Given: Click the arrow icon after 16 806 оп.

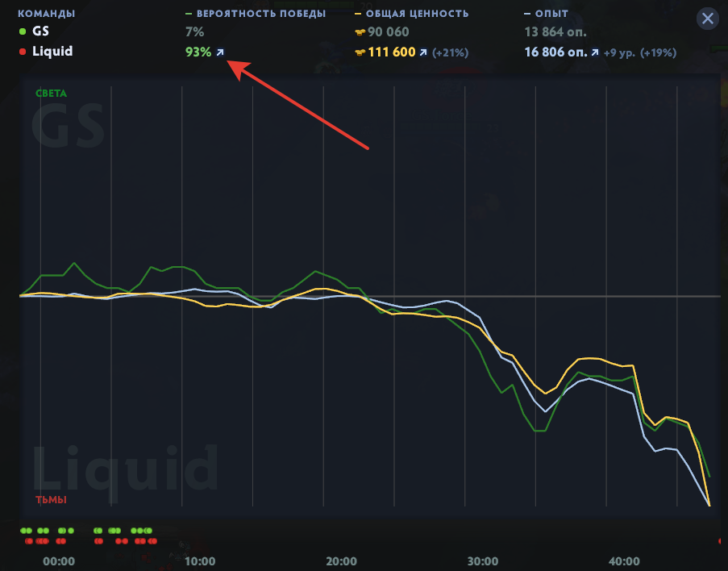Looking at the screenshot, I should point(595,52).
